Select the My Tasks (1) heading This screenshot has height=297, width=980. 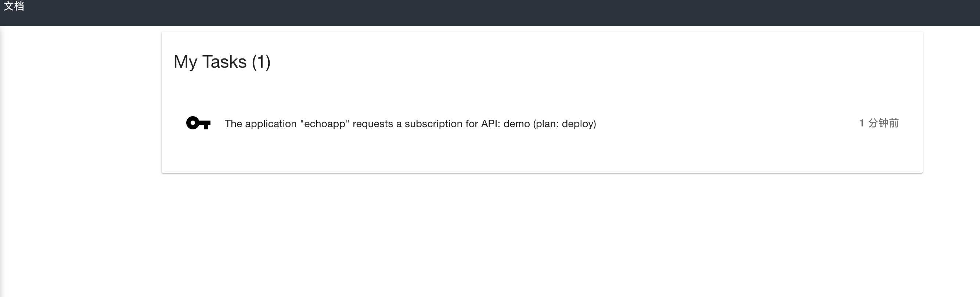[x=222, y=62]
